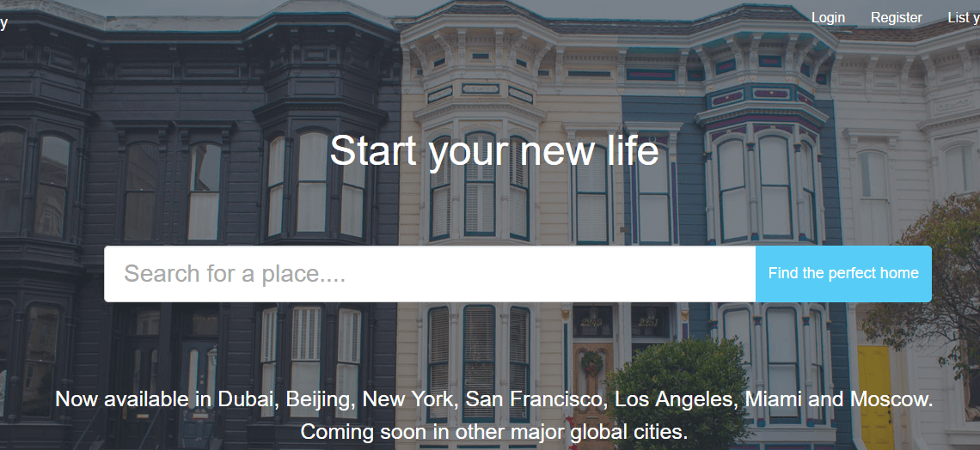Click the 'Find the perfect home' button

[x=844, y=274]
